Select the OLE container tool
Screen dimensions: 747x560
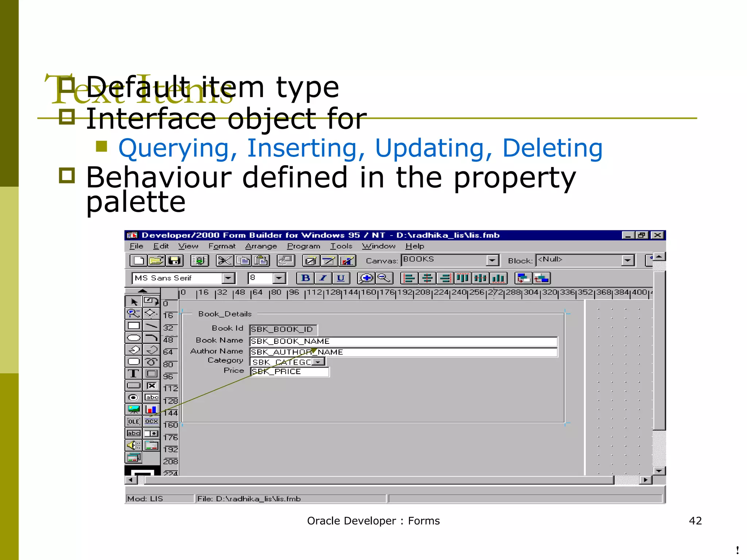(x=133, y=421)
